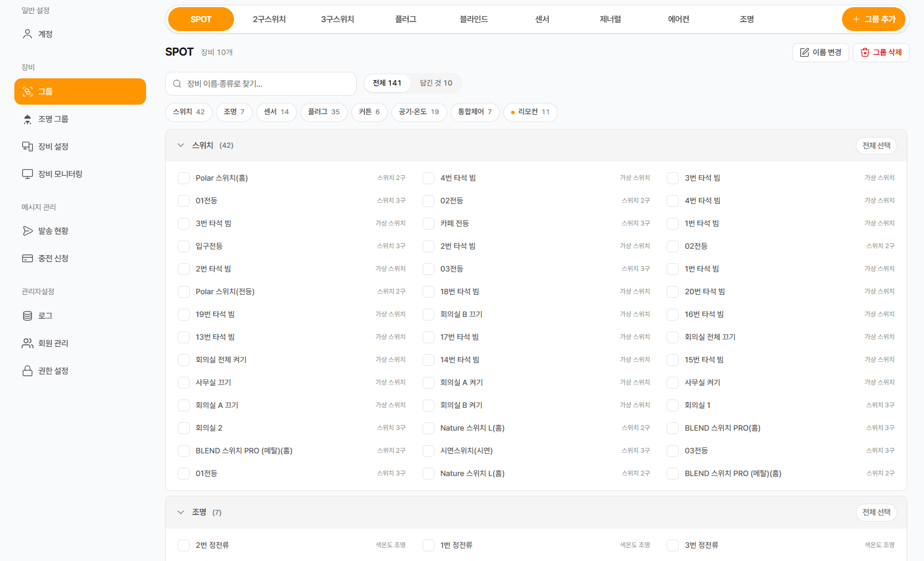
Task: Collapse the 스위치 (42) section chevron
Action: (181, 145)
